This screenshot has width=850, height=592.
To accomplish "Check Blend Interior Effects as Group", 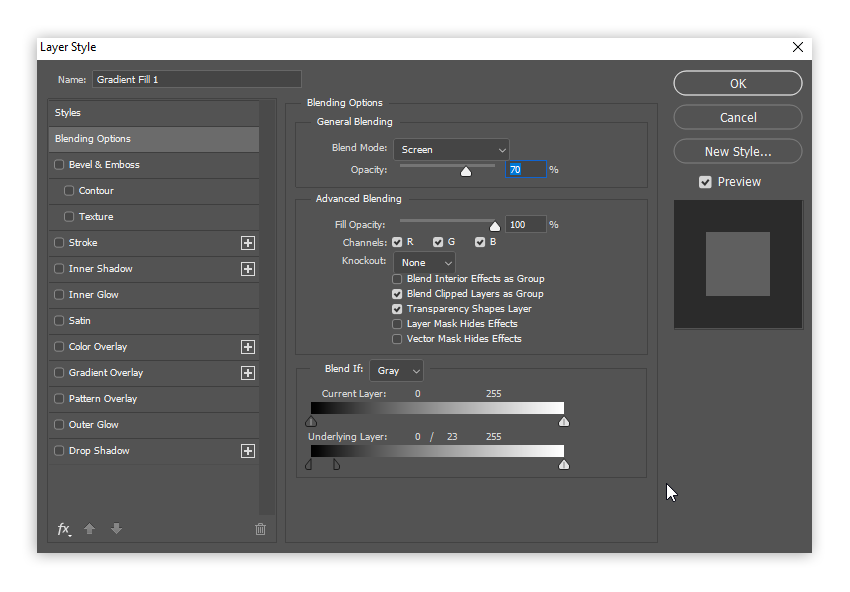I will [x=397, y=279].
